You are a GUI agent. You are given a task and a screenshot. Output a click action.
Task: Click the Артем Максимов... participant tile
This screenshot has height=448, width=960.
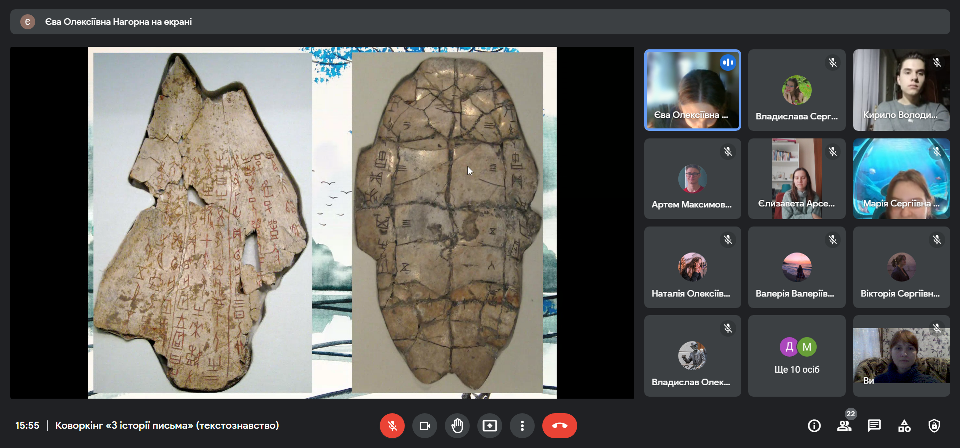coord(692,178)
